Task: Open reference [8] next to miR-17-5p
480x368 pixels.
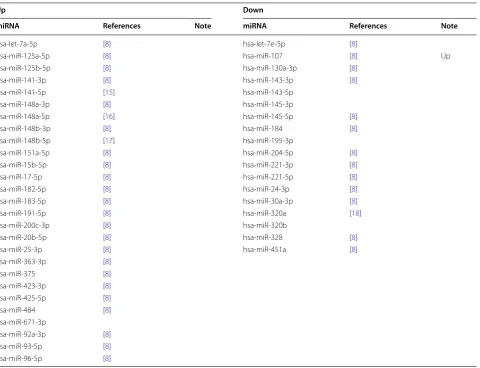Action: click(107, 177)
